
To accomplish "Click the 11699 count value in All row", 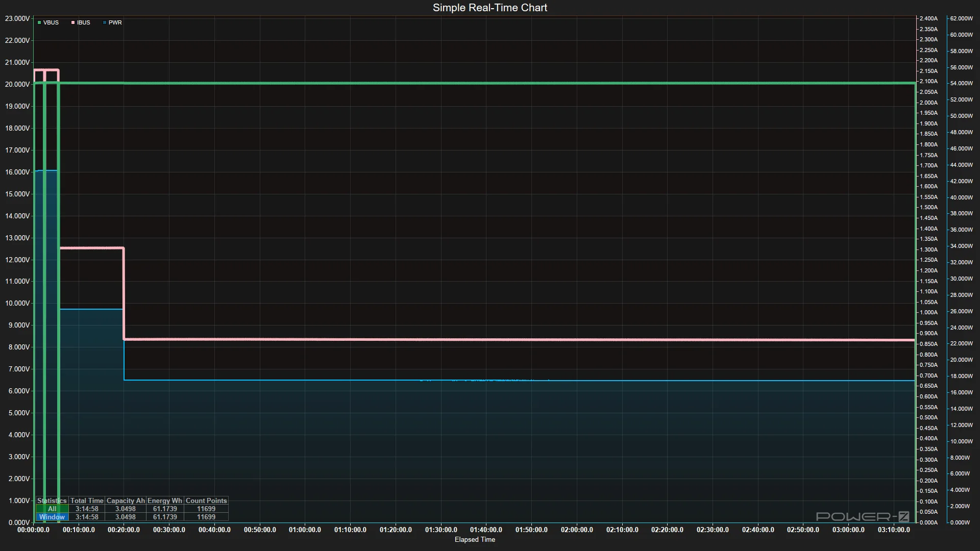I will (x=206, y=509).
